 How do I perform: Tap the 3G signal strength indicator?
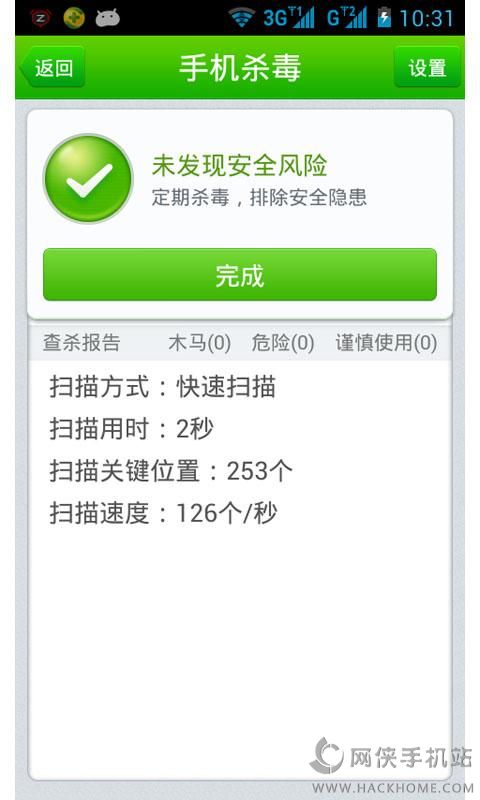[289, 18]
